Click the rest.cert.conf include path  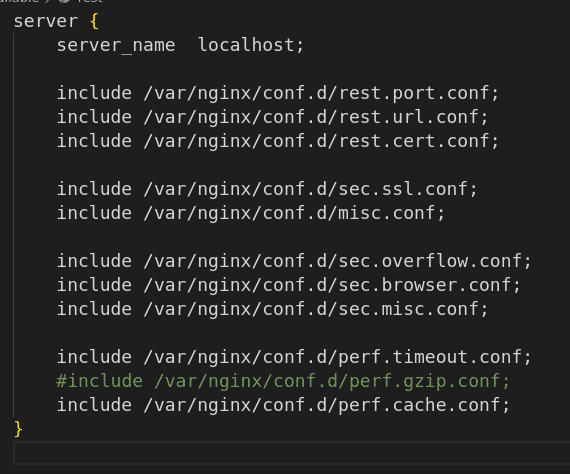[x=321, y=141]
